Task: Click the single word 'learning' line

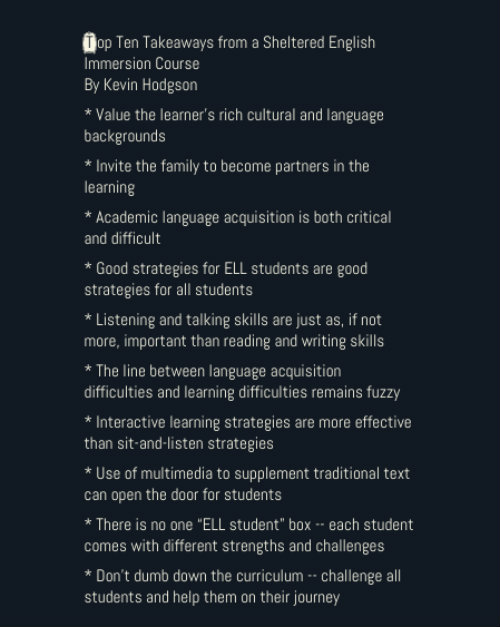Action: pyautogui.click(x=110, y=188)
